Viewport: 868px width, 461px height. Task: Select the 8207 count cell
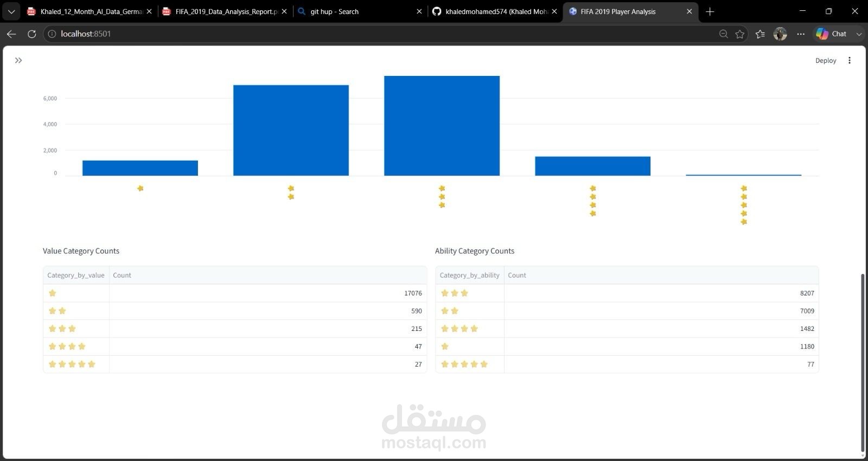[661, 293]
